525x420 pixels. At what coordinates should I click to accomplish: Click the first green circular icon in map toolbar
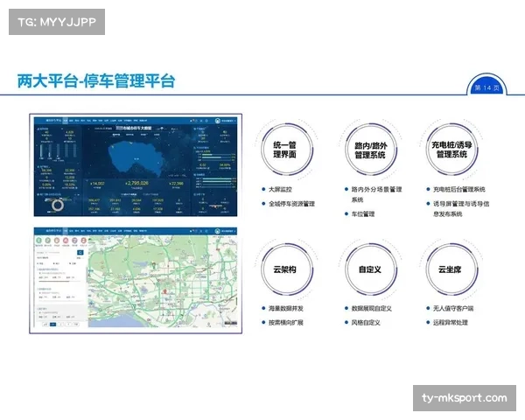coord(38,240)
